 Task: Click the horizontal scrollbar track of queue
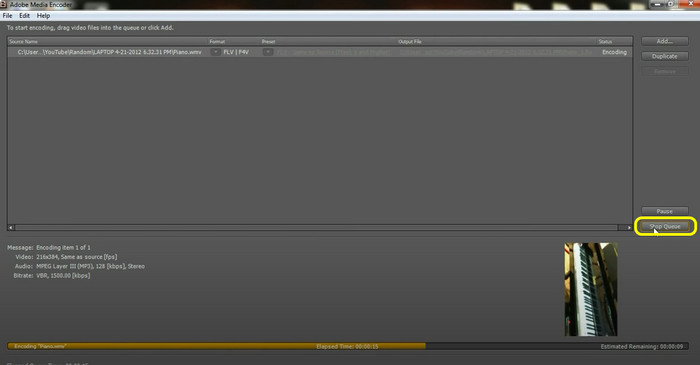[x=317, y=228]
